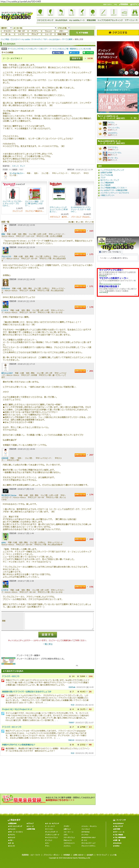Choose the ウェッジ club icon

tap(71, 12)
